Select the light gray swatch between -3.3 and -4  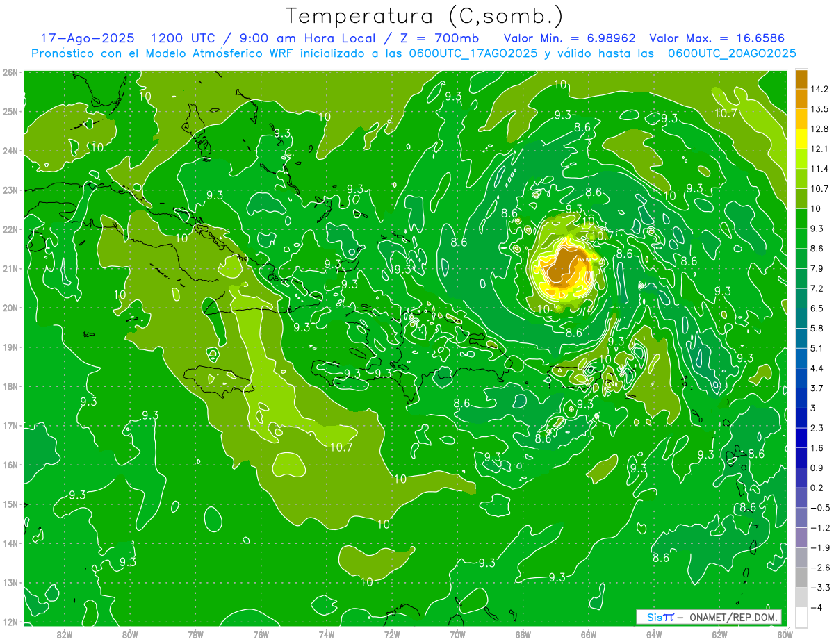(x=801, y=597)
